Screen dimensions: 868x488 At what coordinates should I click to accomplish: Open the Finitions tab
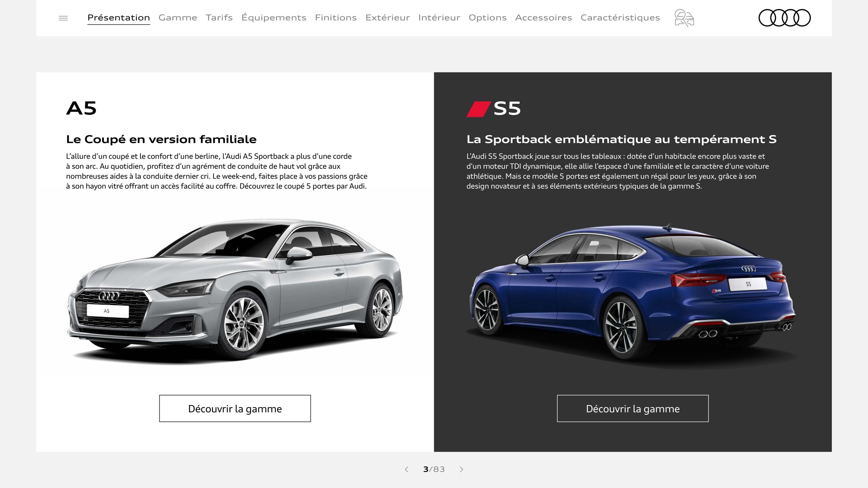pyautogui.click(x=336, y=17)
